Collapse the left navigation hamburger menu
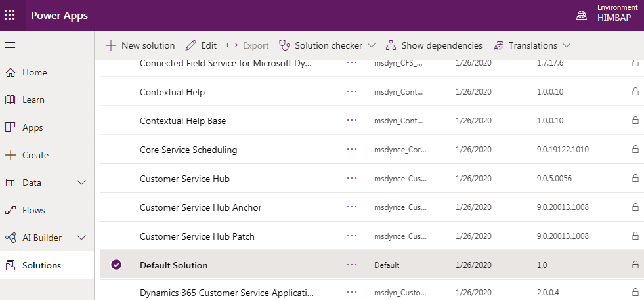This screenshot has height=300, width=644. (9, 45)
